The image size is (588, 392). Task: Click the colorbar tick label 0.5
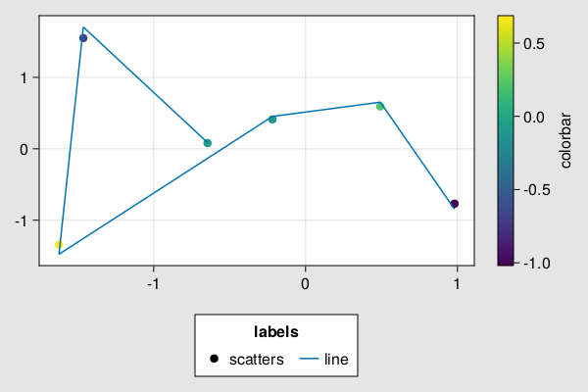click(534, 44)
